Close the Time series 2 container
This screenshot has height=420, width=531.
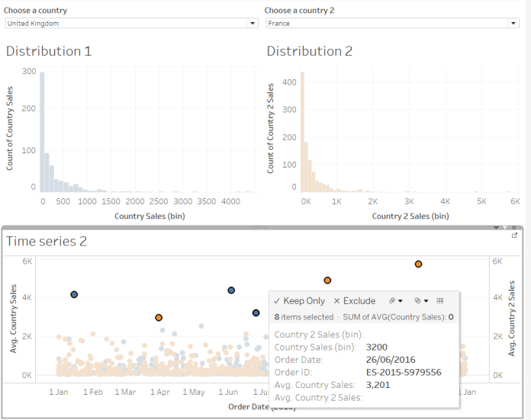(515, 227)
